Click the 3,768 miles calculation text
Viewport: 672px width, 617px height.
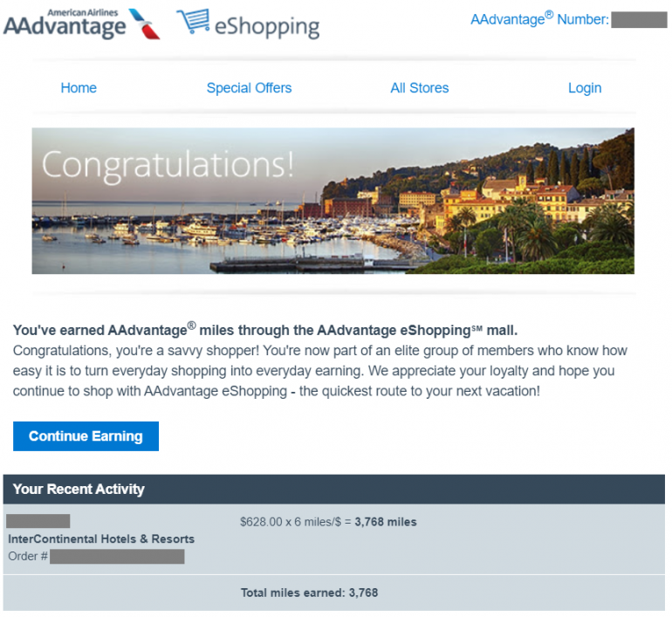[x=328, y=522]
